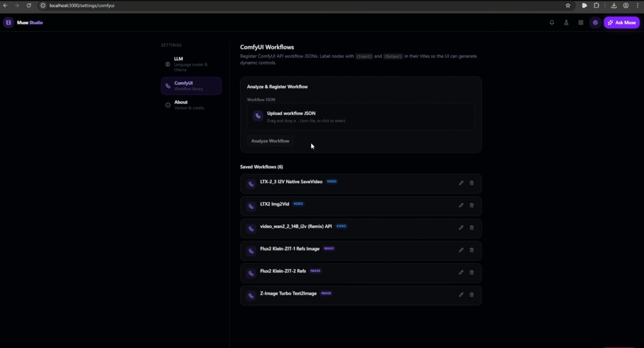This screenshot has height=348, width=644.
Task: Edit the Flux2 Klein-ZIT-2 Refs workflow
Action: 461,272
